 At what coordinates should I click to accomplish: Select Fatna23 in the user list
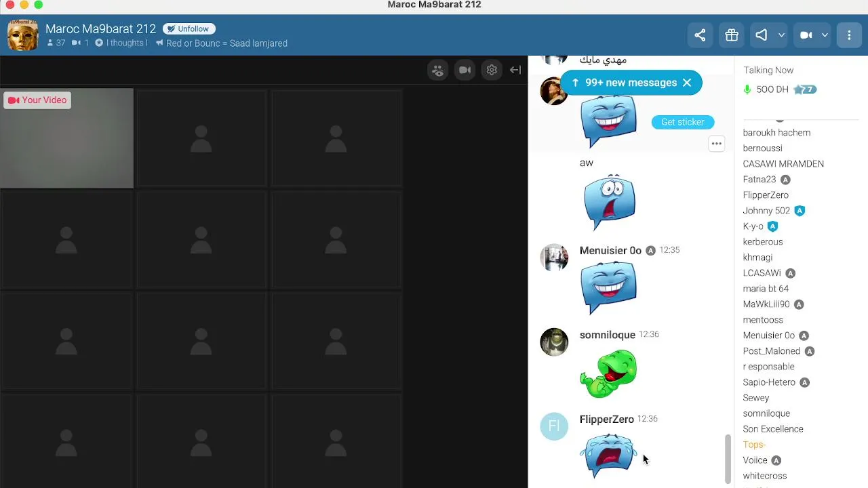pyautogui.click(x=759, y=180)
